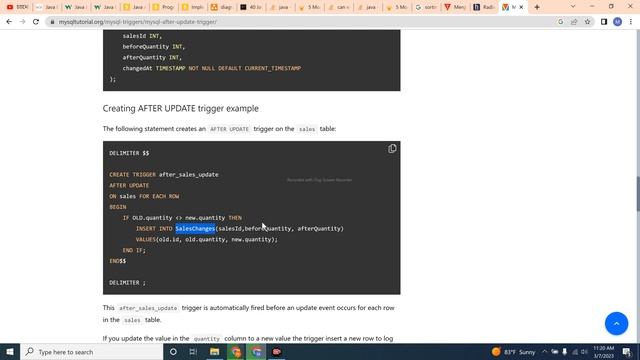
Task: Click the 'IF OLD.quantity <> new.quantity THEN' line
Action: 182,218
